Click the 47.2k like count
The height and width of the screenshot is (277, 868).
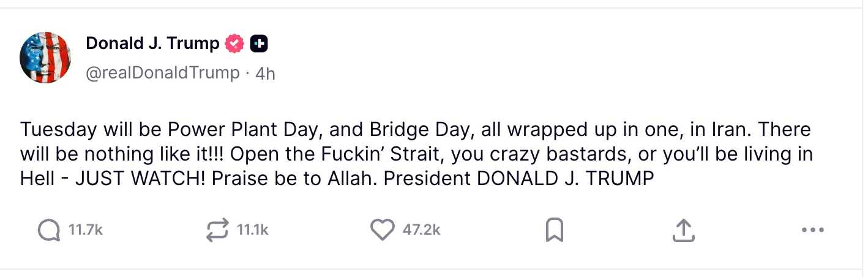pyautogui.click(x=421, y=230)
